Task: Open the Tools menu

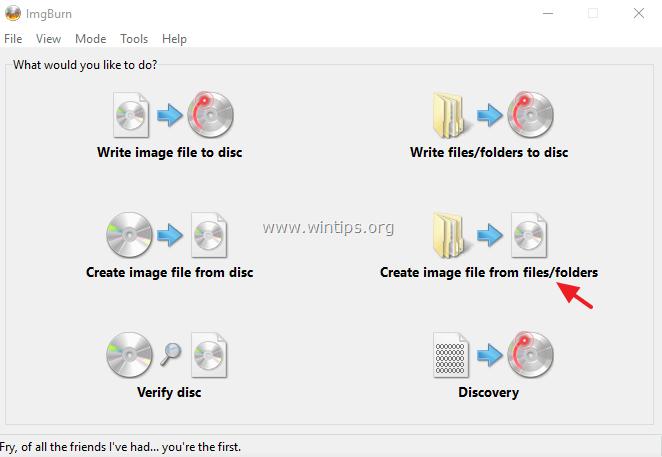Action: 134,39
